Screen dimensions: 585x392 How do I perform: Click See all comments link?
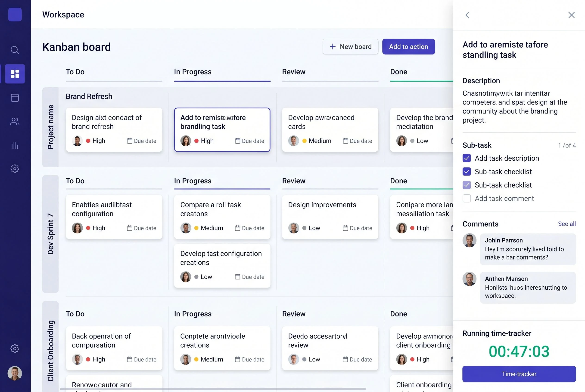[x=567, y=224]
